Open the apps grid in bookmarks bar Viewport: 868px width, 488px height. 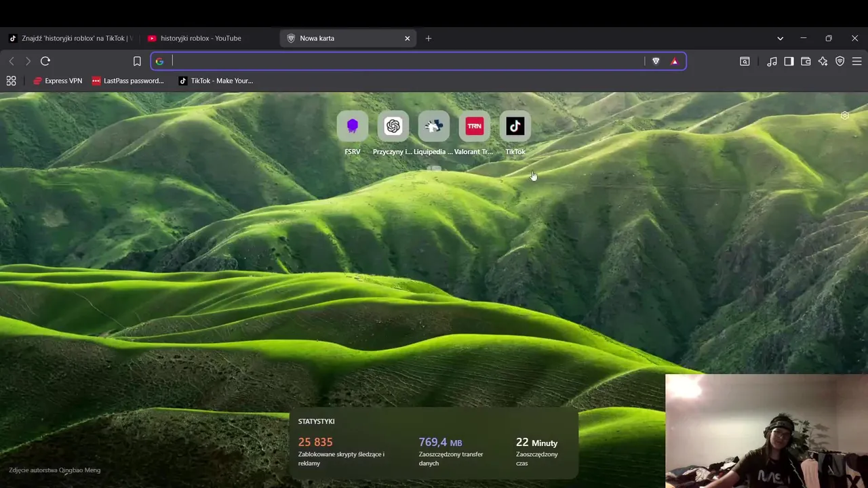point(11,81)
